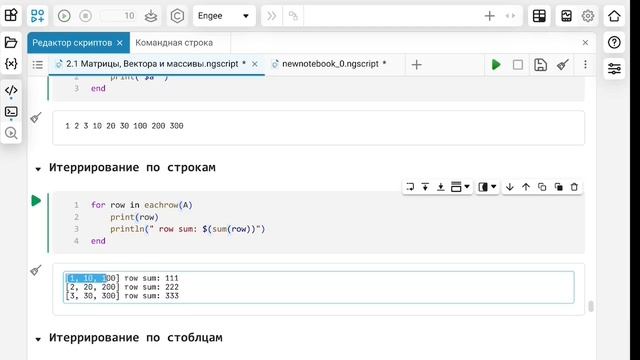
Task: Click the add blocks library icon
Action: coord(38,16)
